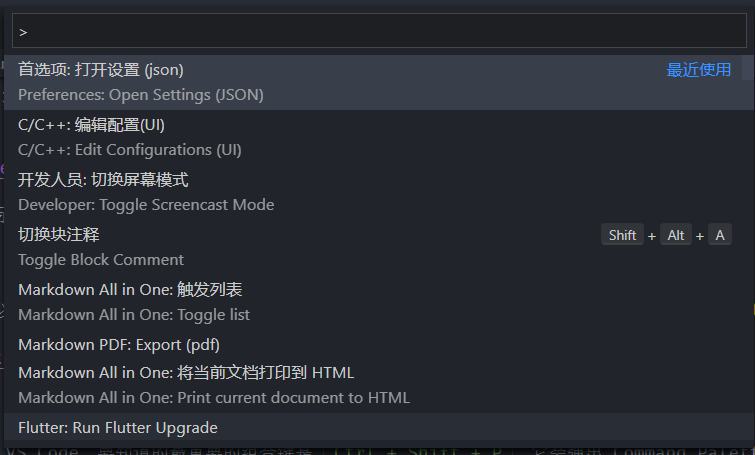Viewport: 755px width, 455px height.
Task: Run Markdown All in One: 触发列表
Action: (x=130, y=289)
